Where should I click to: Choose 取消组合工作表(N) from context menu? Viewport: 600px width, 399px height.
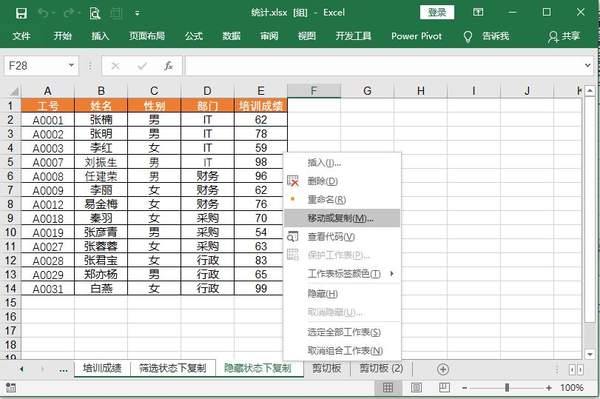342,350
